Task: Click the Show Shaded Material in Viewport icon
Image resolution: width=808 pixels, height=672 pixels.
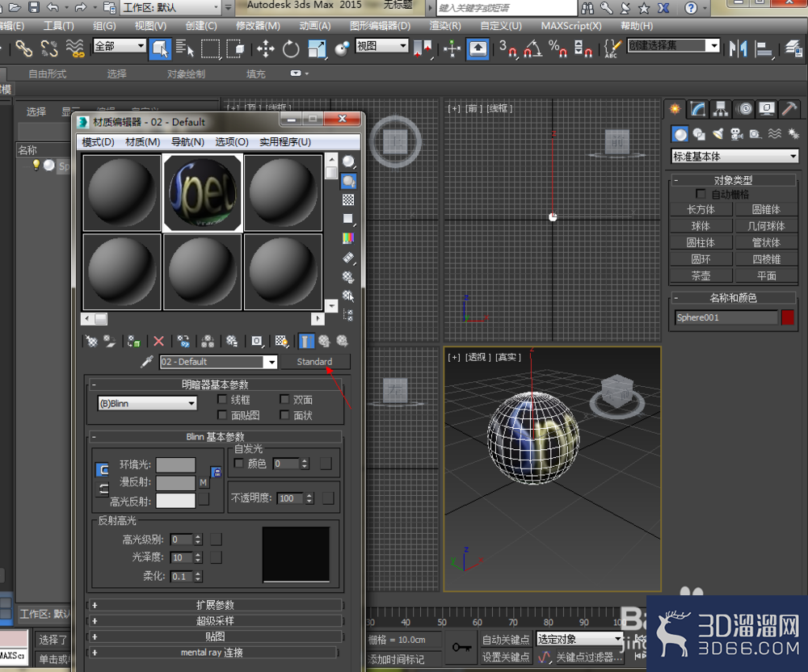Action: 281,340
